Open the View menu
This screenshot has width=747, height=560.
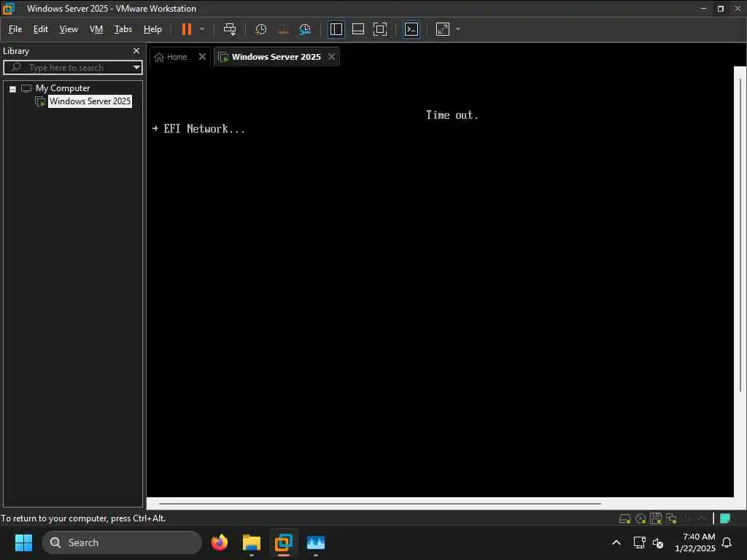coord(69,29)
